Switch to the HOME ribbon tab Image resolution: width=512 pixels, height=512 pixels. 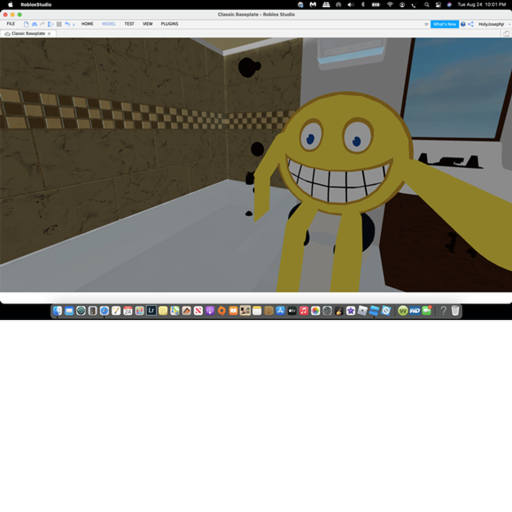point(87,24)
